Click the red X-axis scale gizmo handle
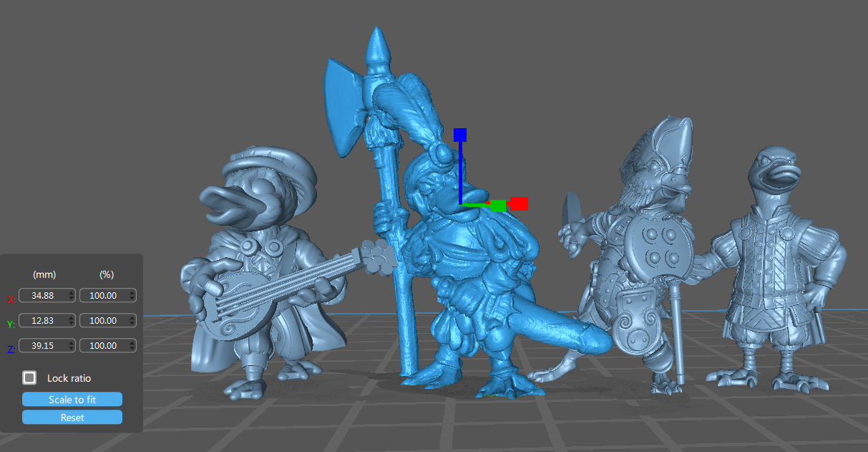Viewport: 868px width, 452px height. pyautogui.click(x=520, y=203)
